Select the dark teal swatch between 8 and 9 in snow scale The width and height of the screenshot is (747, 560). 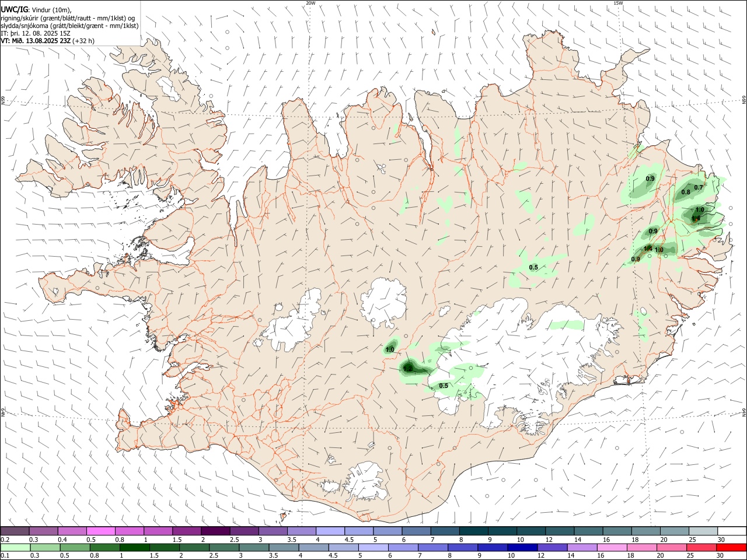pyautogui.click(x=473, y=531)
